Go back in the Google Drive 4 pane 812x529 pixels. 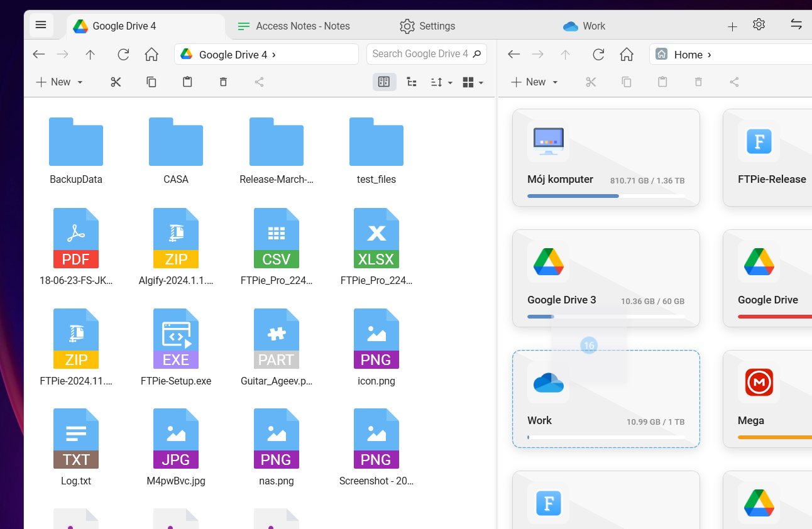[39, 55]
